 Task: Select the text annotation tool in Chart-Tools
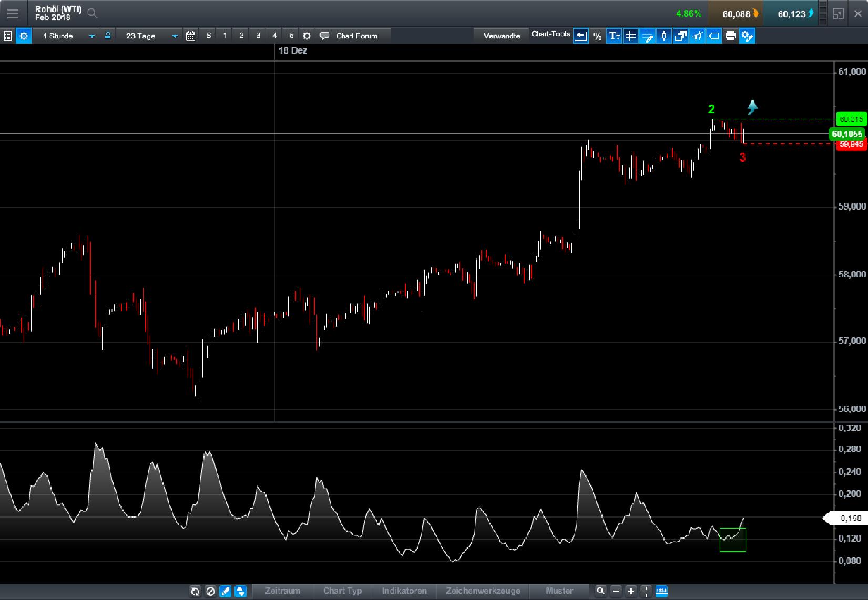(x=614, y=36)
